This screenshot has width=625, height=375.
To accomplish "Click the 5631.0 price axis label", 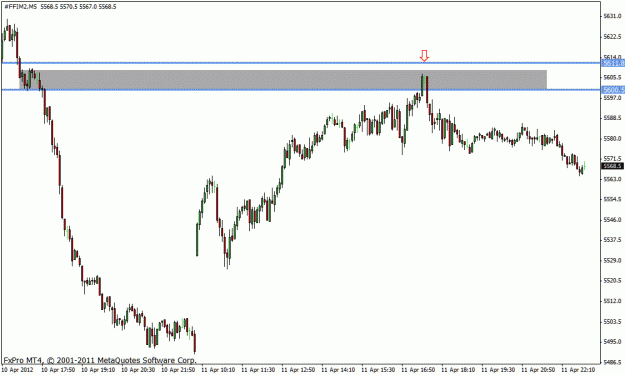I will (613, 16).
